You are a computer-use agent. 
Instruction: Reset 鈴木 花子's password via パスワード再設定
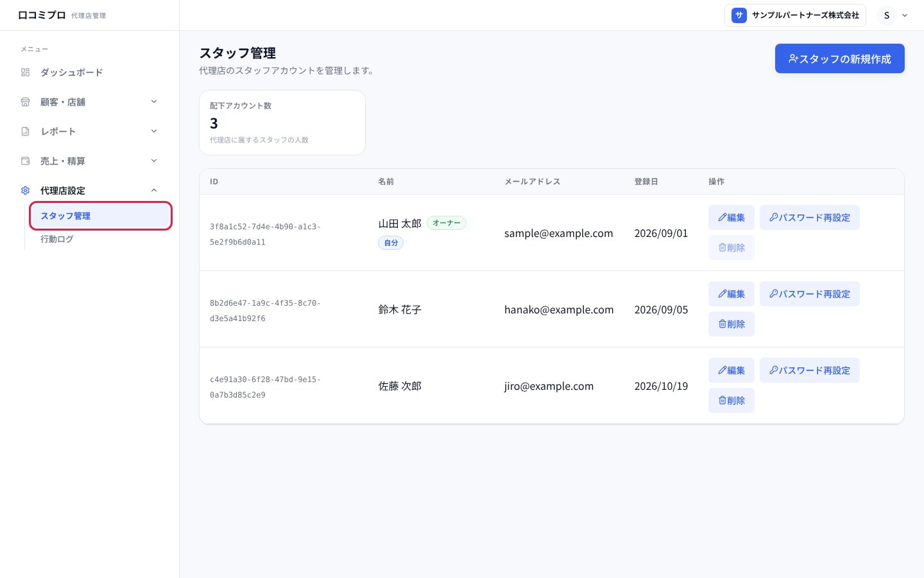click(810, 294)
